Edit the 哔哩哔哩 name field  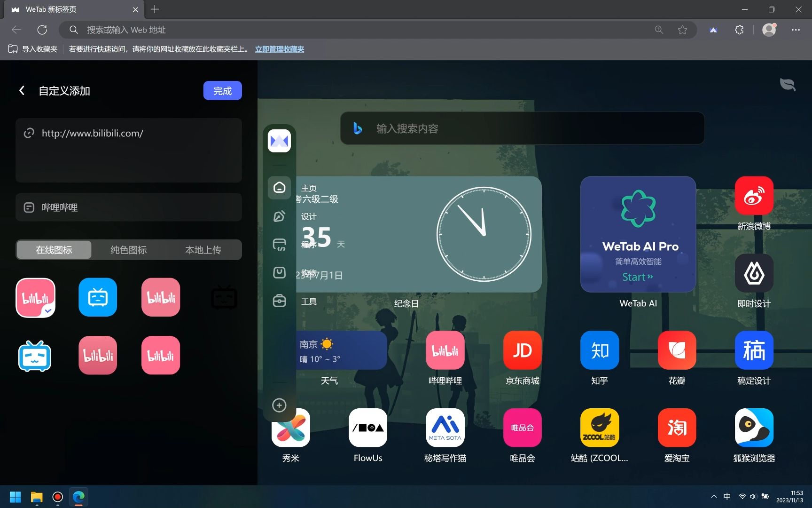[129, 207]
